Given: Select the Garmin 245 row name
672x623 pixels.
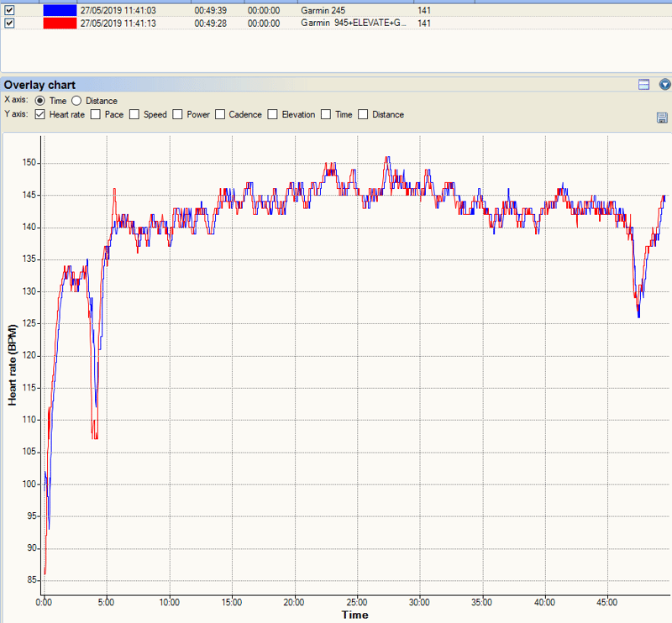Looking at the screenshot, I should point(323,10).
